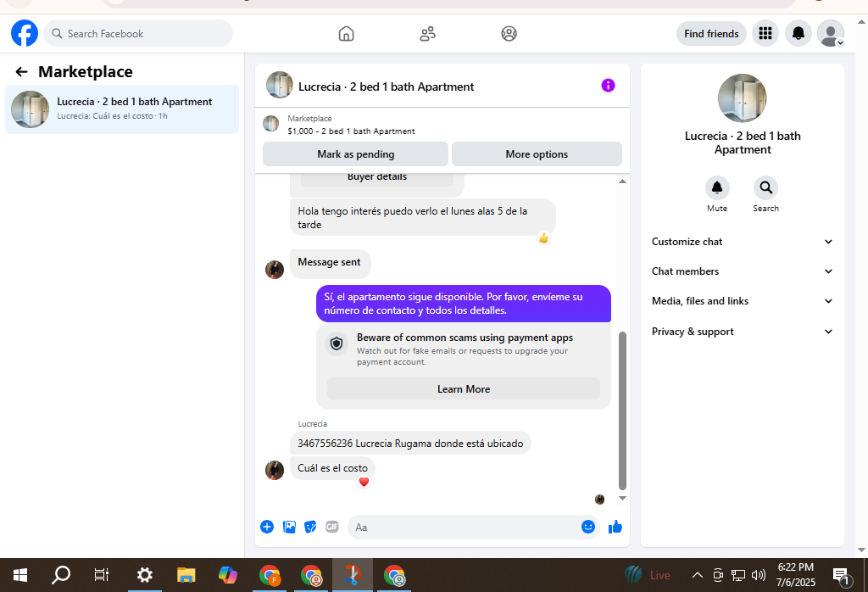Click More options button
This screenshot has width=868, height=592.
537,154
